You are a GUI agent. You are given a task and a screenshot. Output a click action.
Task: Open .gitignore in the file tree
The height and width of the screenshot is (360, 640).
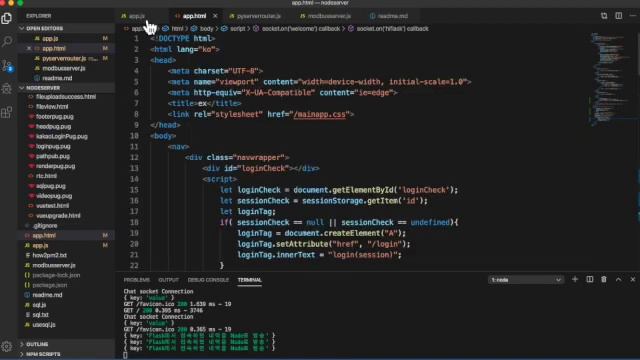(66, 226)
